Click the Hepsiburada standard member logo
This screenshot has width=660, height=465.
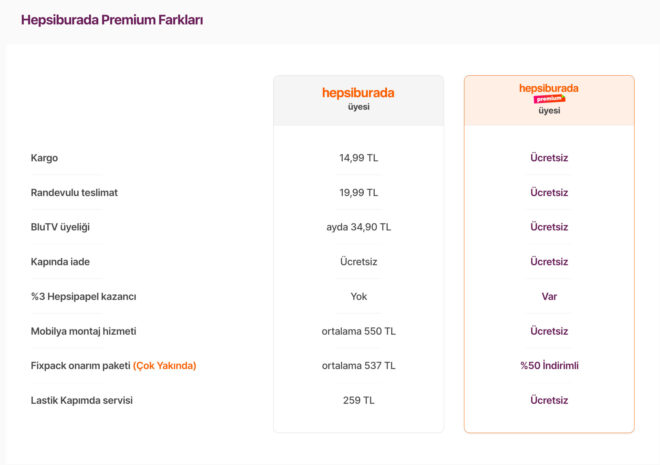pos(358,93)
